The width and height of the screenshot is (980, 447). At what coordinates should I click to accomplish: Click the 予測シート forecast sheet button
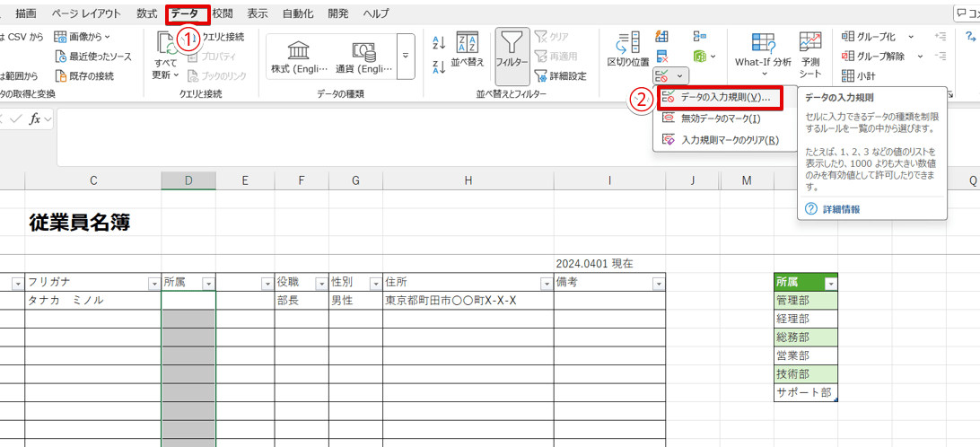click(x=810, y=53)
